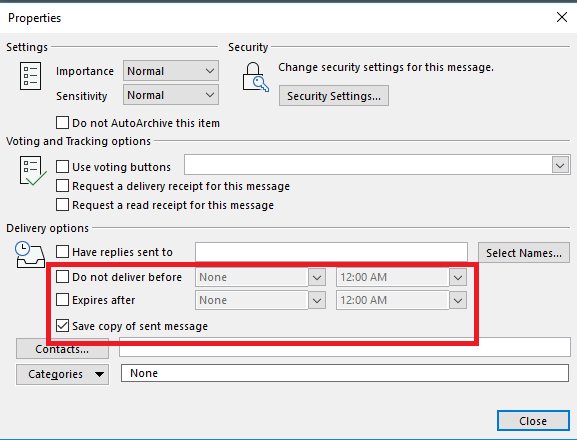Expand the voting buttons combo box arrow

[560, 165]
